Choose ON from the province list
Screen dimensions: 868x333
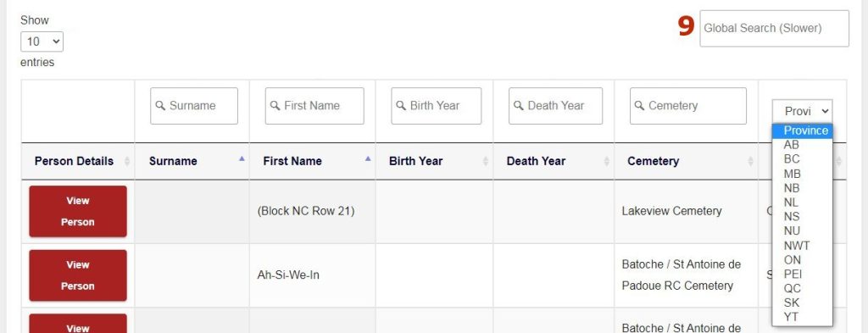793,259
